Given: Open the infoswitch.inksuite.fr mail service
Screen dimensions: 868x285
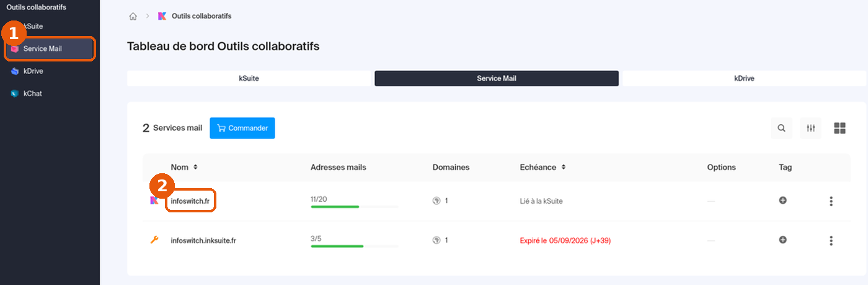Looking at the screenshot, I should point(203,240).
